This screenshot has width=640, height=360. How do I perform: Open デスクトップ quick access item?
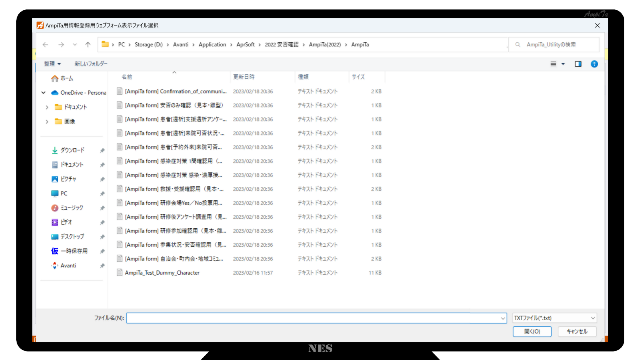tap(68, 236)
